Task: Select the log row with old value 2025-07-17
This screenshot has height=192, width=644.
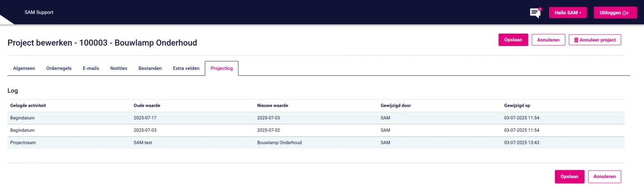Action: (316, 118)
